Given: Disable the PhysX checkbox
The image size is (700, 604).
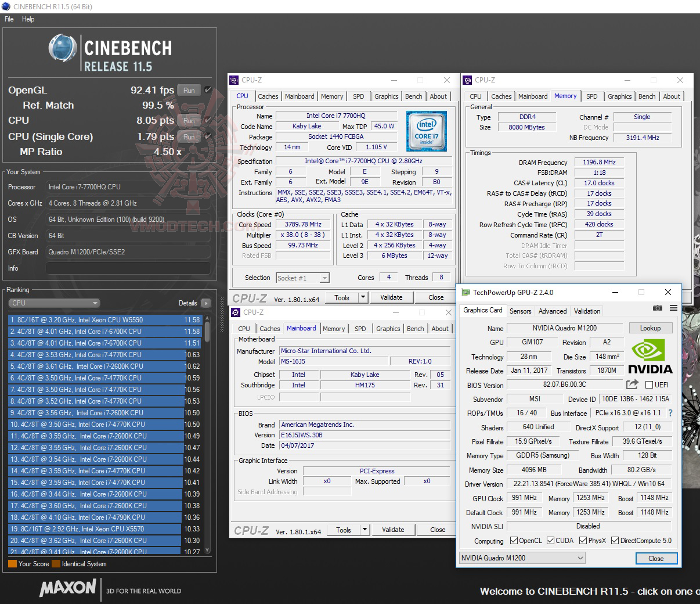Looking at the screenshot, I should tap(582, 540).
